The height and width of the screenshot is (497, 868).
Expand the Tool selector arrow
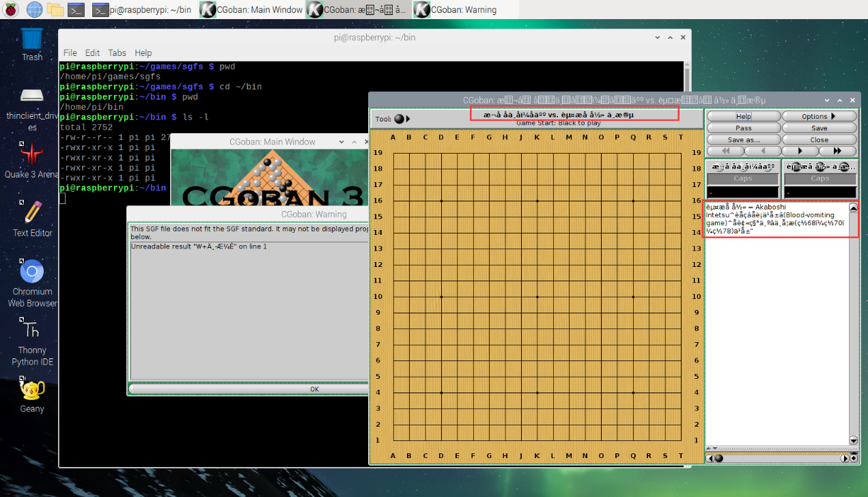click(408, 119)
